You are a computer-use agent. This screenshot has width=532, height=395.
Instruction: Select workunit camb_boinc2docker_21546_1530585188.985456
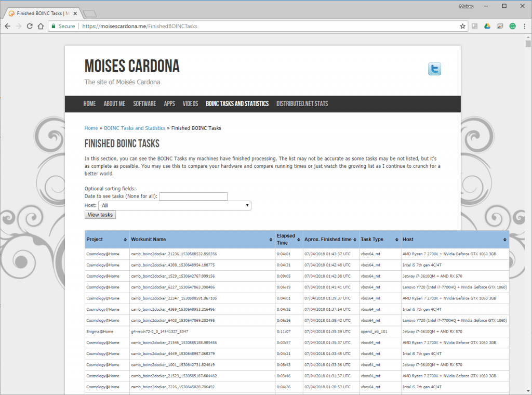click(x=174, y=343)
